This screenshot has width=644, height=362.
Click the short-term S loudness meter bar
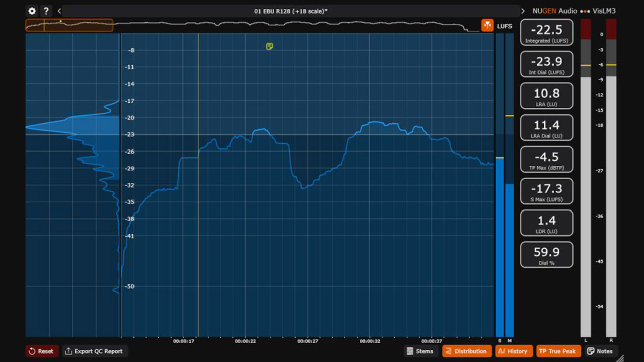coord(500,185)
